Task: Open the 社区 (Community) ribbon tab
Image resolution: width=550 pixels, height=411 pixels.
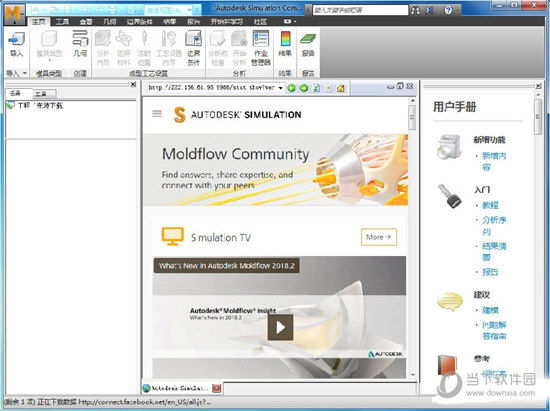Action: 260,22
